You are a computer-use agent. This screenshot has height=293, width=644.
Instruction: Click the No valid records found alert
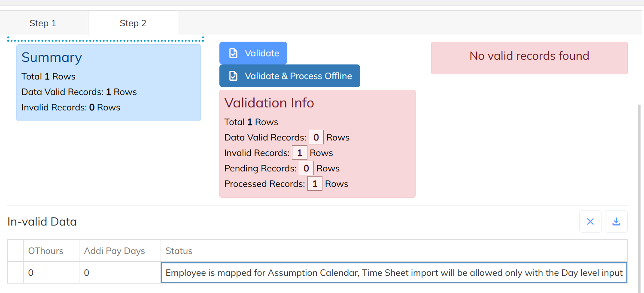click(529, 56)
